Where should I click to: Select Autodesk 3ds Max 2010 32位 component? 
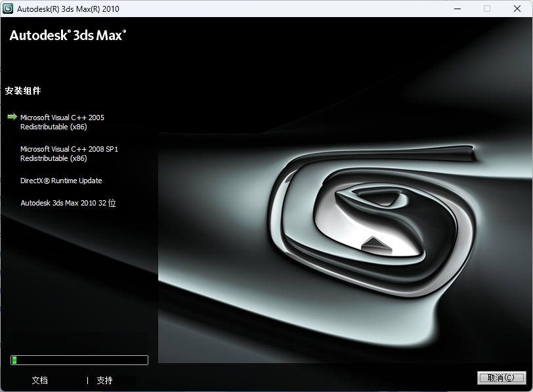click(x=68, y=203)
